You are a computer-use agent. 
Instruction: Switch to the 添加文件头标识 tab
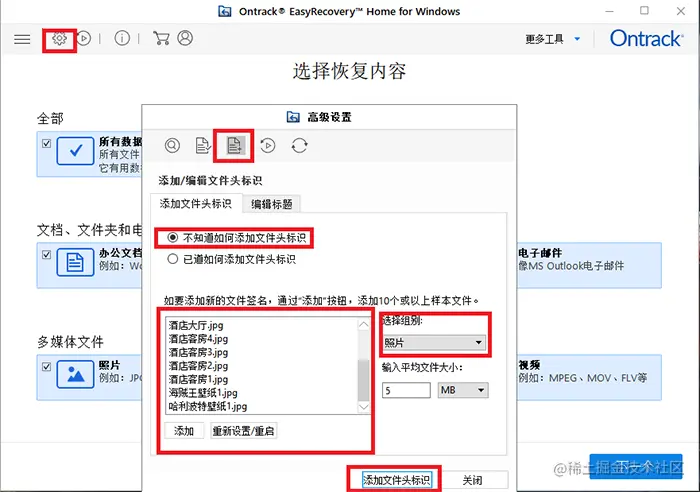[196, 204]
